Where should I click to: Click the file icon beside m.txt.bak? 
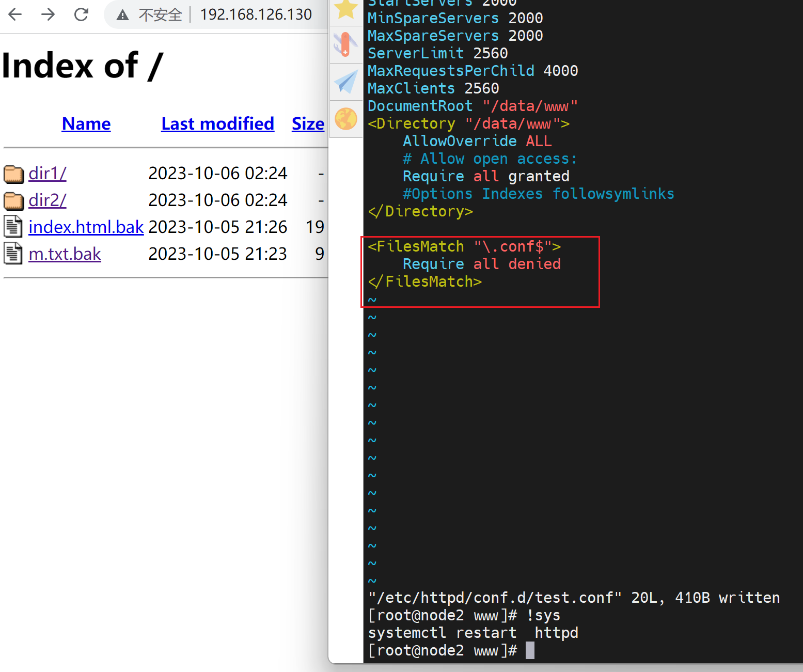13,254
